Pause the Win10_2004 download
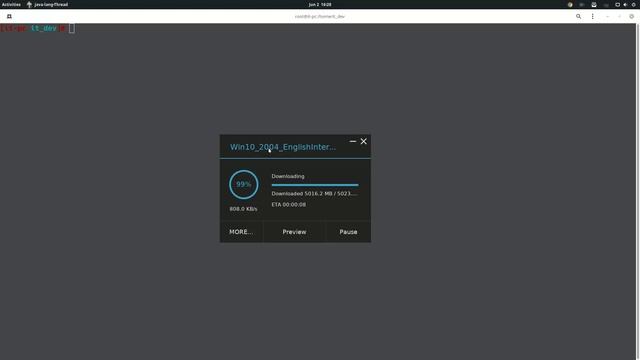This screenshot has width=640, height=360. click(x=348, y=232)
